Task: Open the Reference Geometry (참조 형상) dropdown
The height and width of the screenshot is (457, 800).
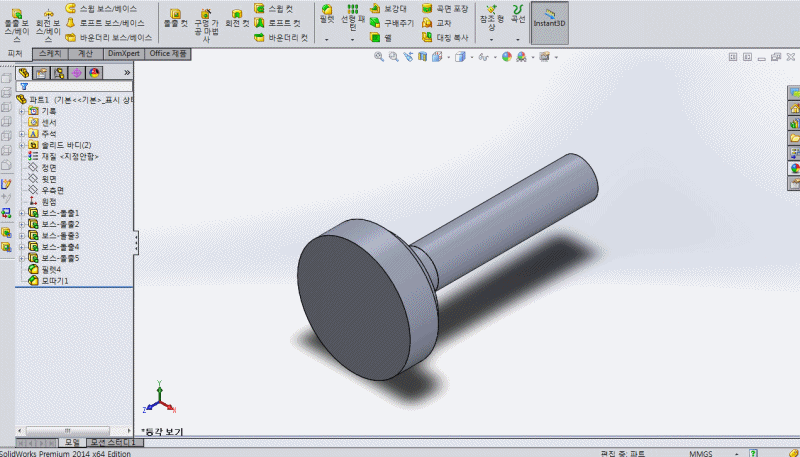Action: coord(490,40)
